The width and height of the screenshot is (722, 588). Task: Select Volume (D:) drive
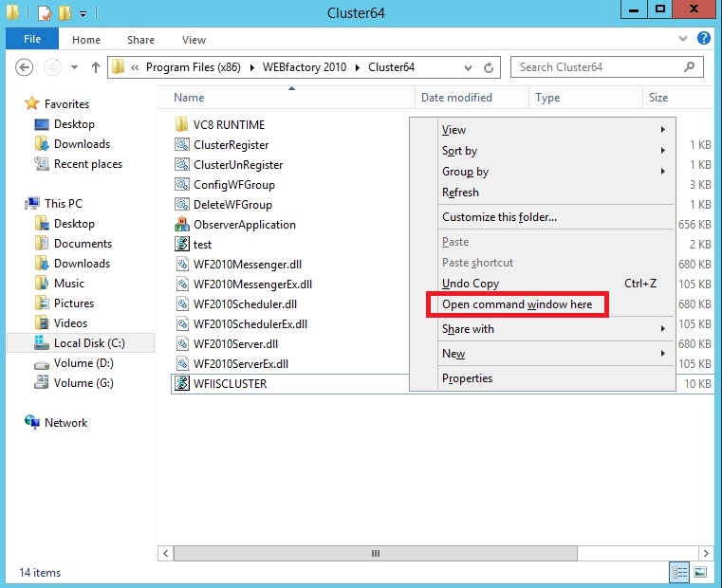[83, 363]
